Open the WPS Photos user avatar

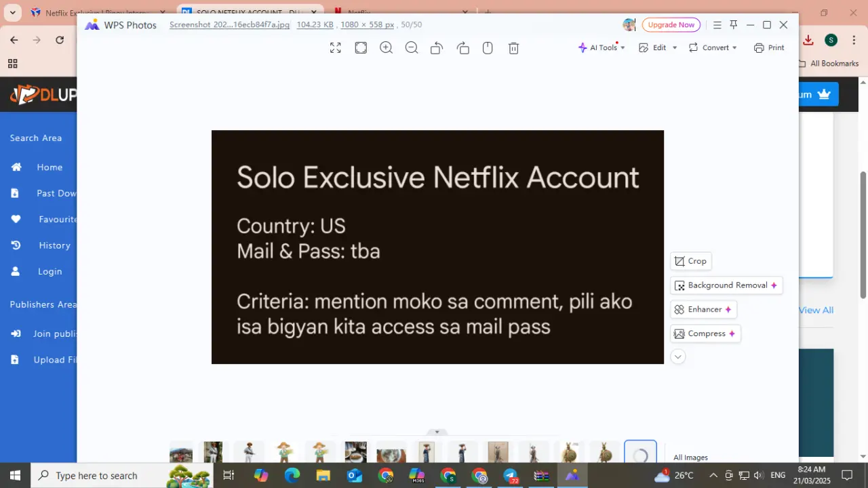[629, 24]
